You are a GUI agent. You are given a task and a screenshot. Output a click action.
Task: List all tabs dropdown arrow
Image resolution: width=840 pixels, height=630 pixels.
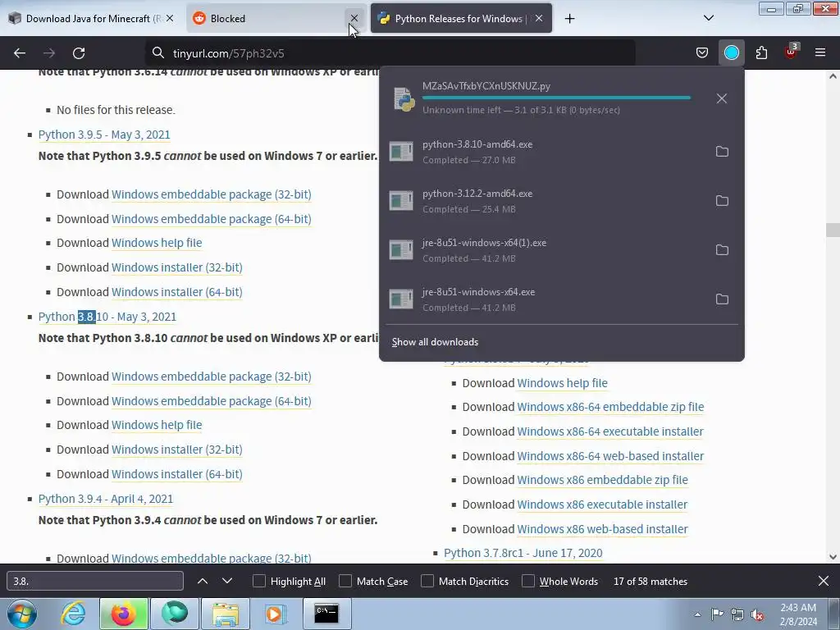point(708,18)
